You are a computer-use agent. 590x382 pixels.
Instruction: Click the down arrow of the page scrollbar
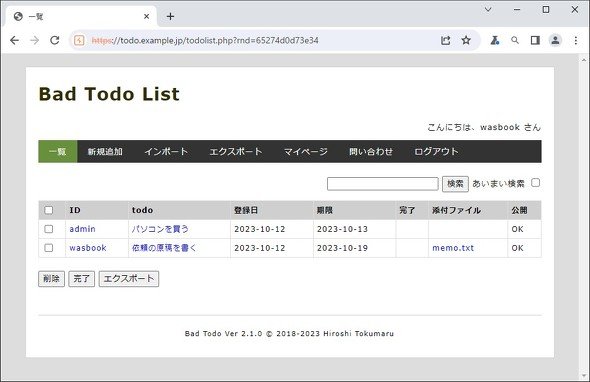[x=584, y=376]
